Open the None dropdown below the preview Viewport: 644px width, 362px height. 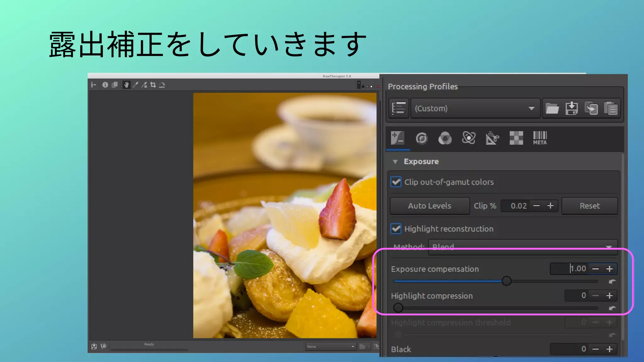point(331,347)
